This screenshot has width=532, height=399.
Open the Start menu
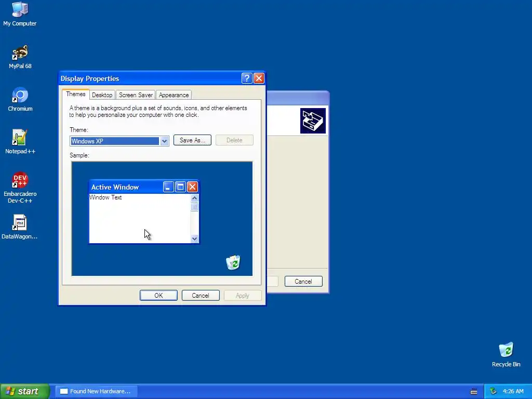click(25, 391)
